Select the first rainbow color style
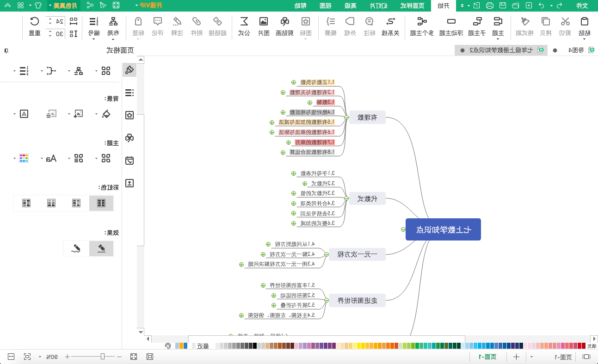This screenshot has height=364, width=598. tap(101, 203)
